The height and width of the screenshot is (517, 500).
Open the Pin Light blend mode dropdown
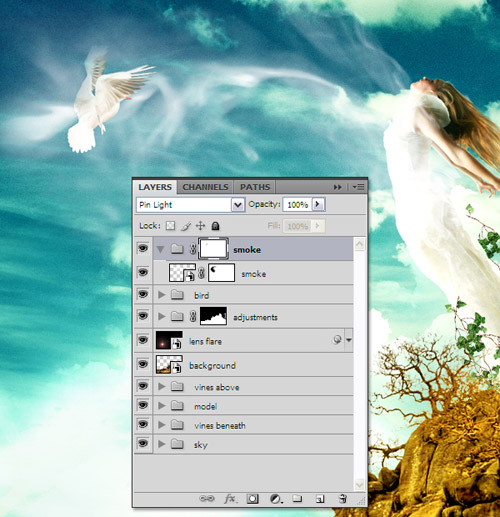(238, 205)
